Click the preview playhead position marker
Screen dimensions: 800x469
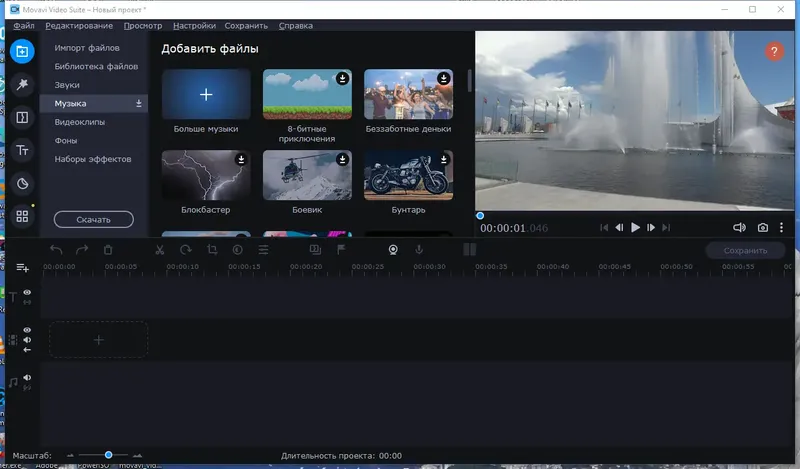pyautogui.click(x=480, y=216)
